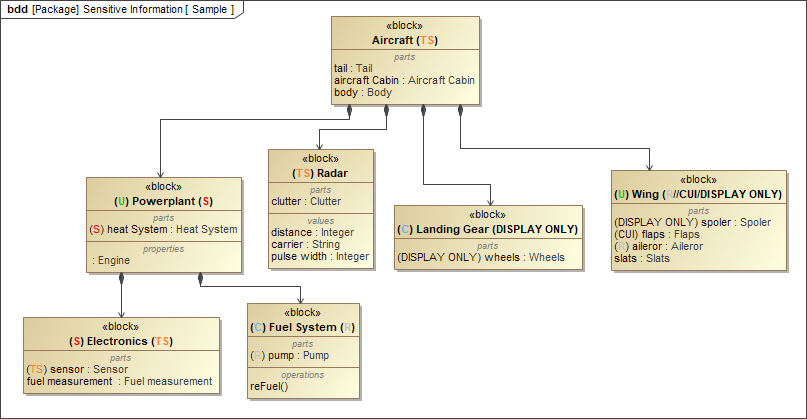
Task: Click the 'parts' compartment label in Aircraft
Action: point(405,57)
